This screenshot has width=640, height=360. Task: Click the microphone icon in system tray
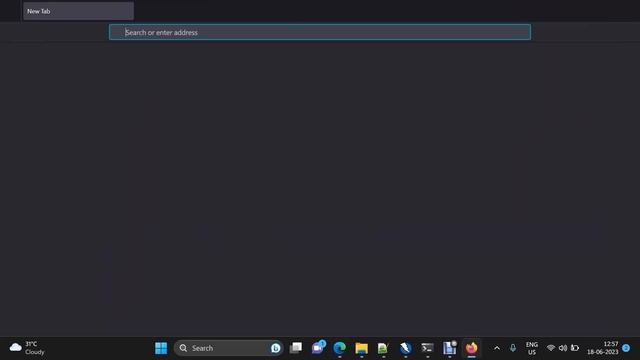(x=513, y=348)
